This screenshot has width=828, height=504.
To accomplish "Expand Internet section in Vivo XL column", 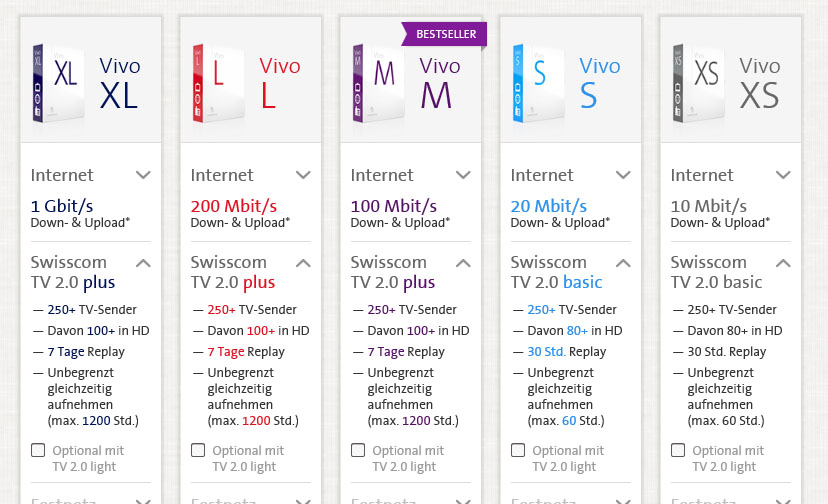I will coord(143,175).
